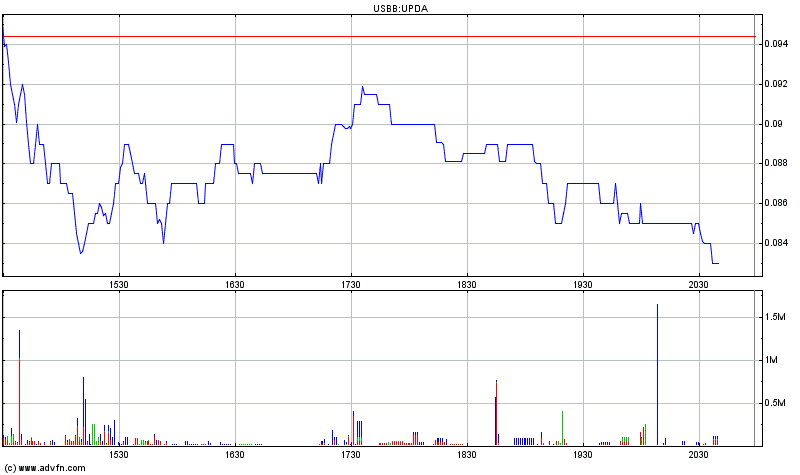Click the 2030 time label under price chart

pyautogui.click(x=698, y=285)
